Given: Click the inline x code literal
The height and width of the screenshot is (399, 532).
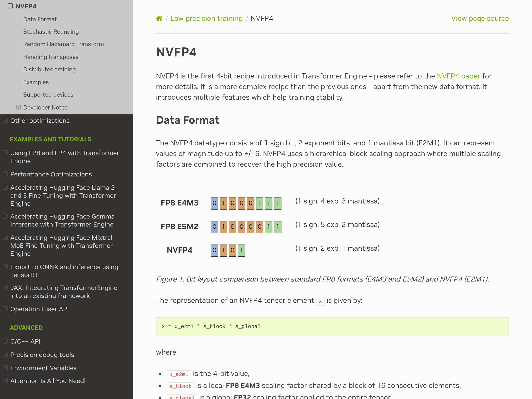Looking at the screenshot, I should click(320, 301).
